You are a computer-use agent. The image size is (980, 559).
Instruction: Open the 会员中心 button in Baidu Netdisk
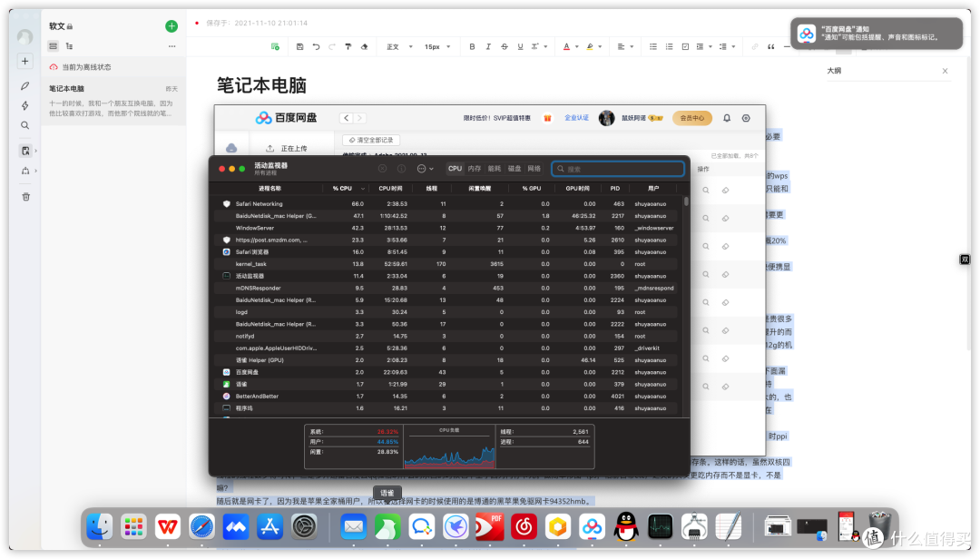pyautogui.click(x=691, y=118)
